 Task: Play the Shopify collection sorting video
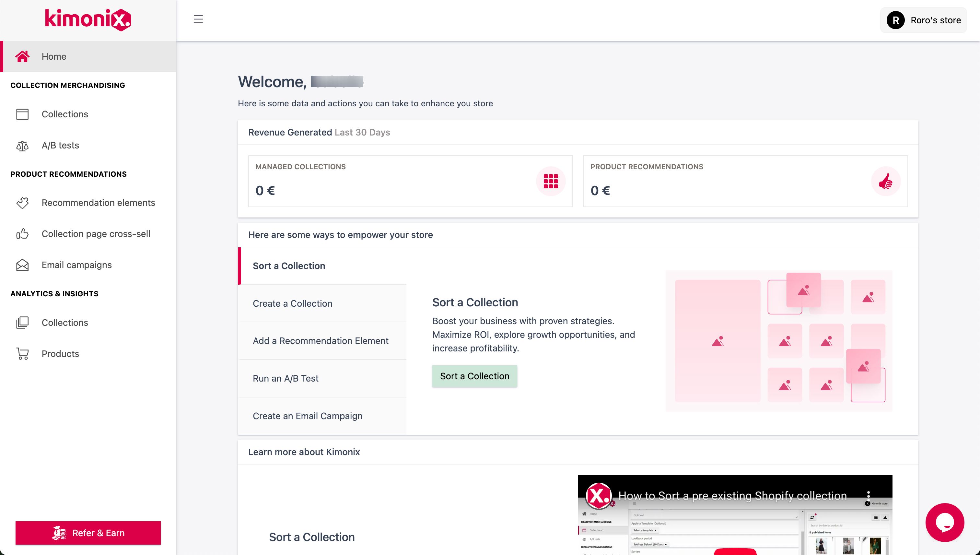click(x=735, y=514)
